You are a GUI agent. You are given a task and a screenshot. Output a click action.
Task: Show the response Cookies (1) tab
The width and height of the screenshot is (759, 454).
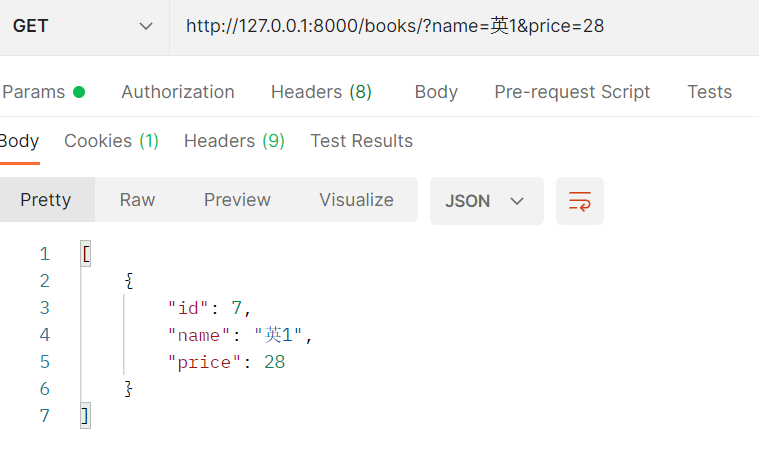click(111, 141)
